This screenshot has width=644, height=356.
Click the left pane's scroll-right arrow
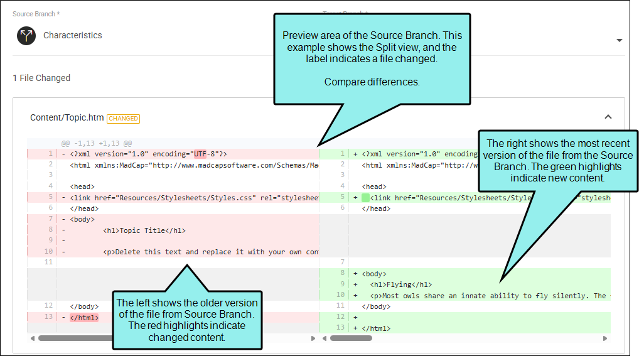coord(313,338)
